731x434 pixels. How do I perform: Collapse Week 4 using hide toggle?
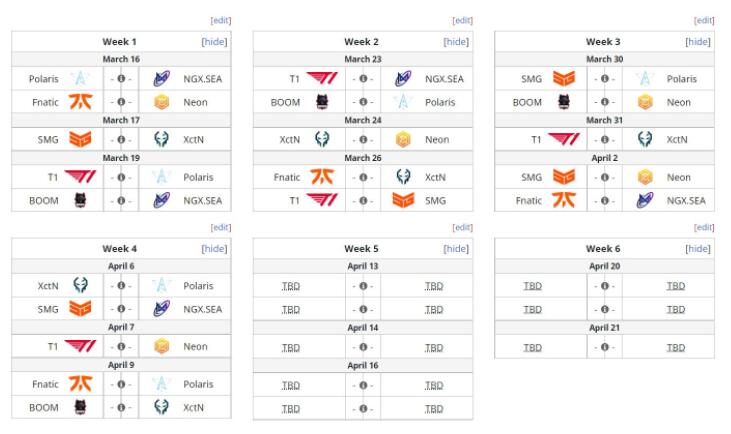click(214, 248)
